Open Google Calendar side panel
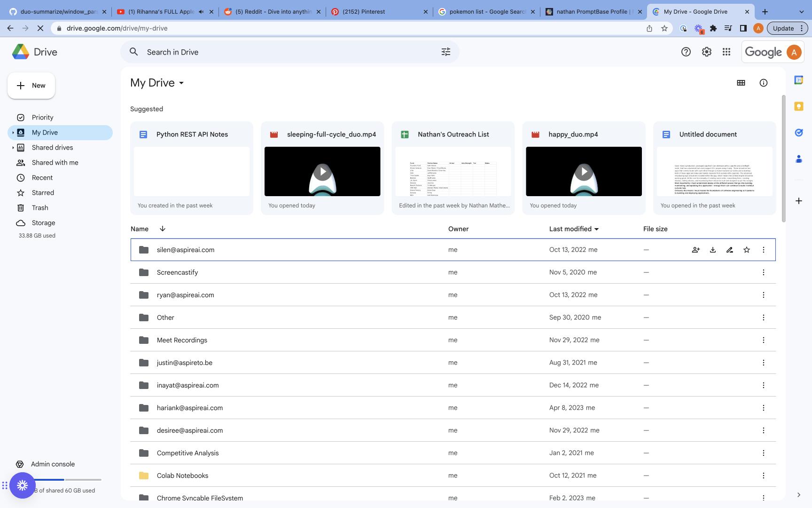This screenshot has width=812, height=508. point(799,80)
